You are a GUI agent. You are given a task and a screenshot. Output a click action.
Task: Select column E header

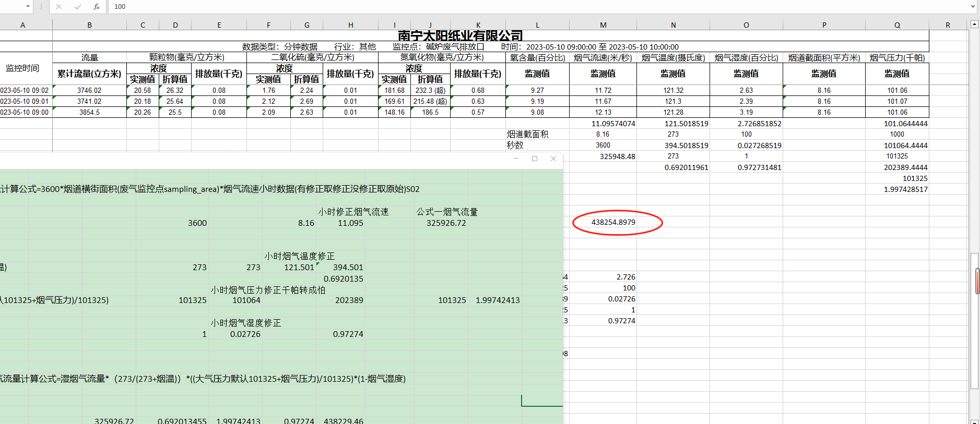(x=219, y=25)
